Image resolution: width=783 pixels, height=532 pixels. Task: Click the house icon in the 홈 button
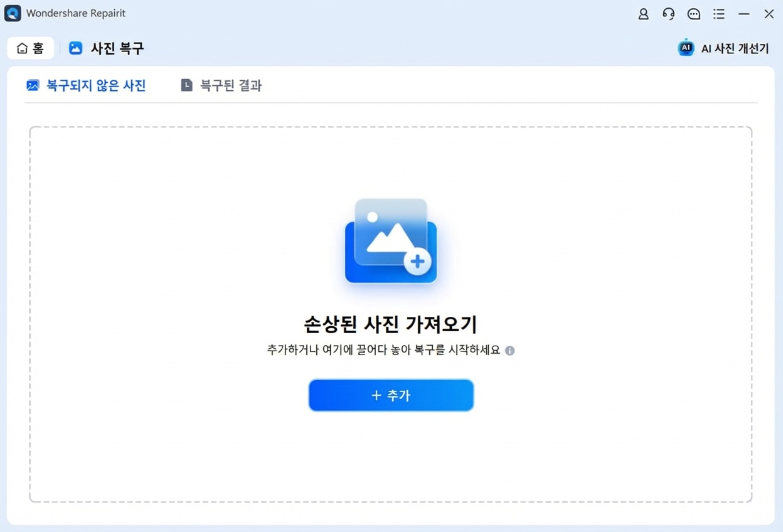pos(22,48)
